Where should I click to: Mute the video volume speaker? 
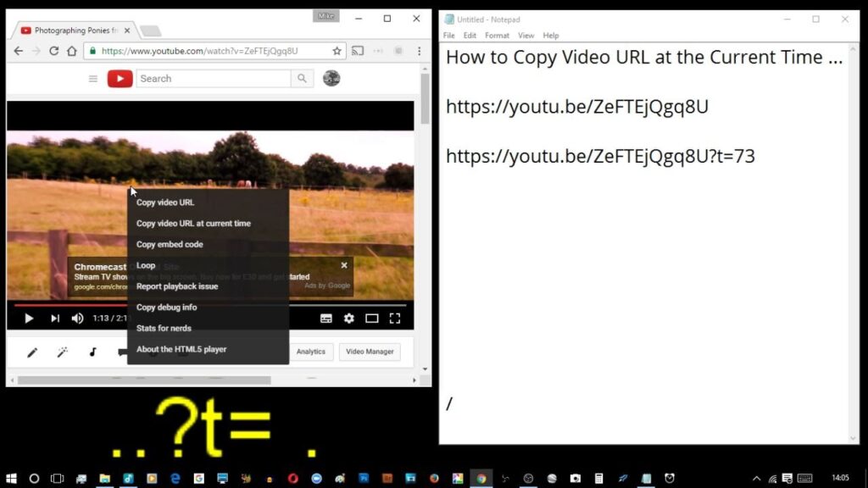(x=77, y=319)
